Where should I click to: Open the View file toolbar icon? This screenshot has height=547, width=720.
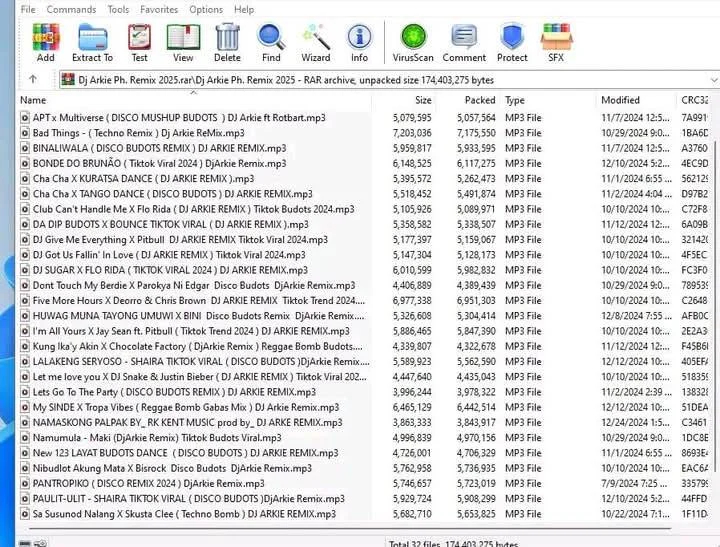pos(183,38)
